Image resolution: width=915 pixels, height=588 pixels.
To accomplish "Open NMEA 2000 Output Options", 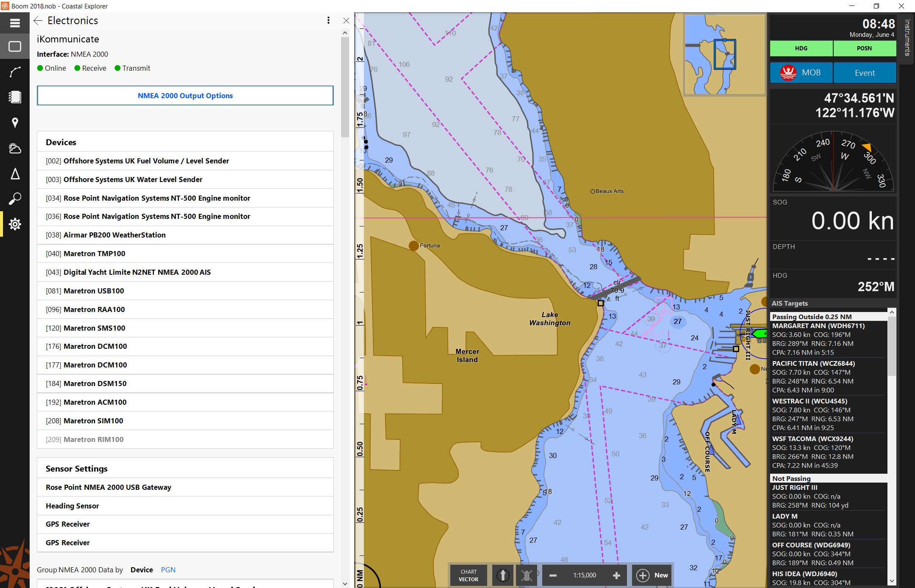I will (x=185, y=96).
